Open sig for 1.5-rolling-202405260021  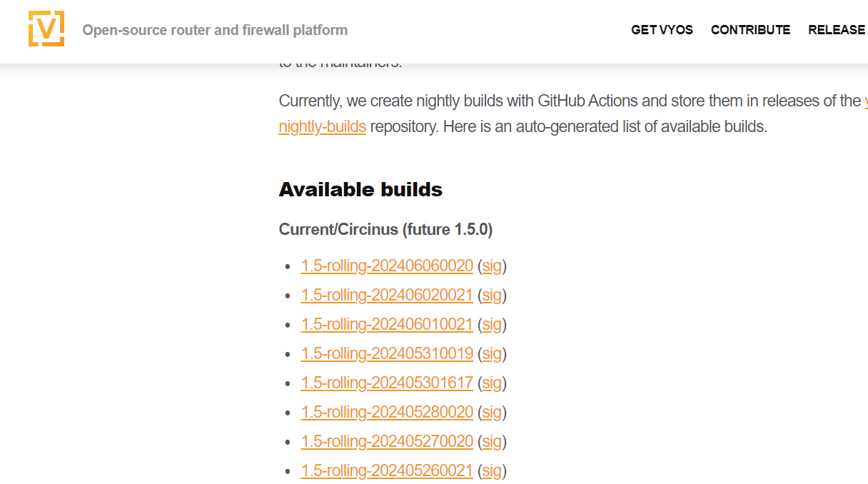[x=492, y=471]
